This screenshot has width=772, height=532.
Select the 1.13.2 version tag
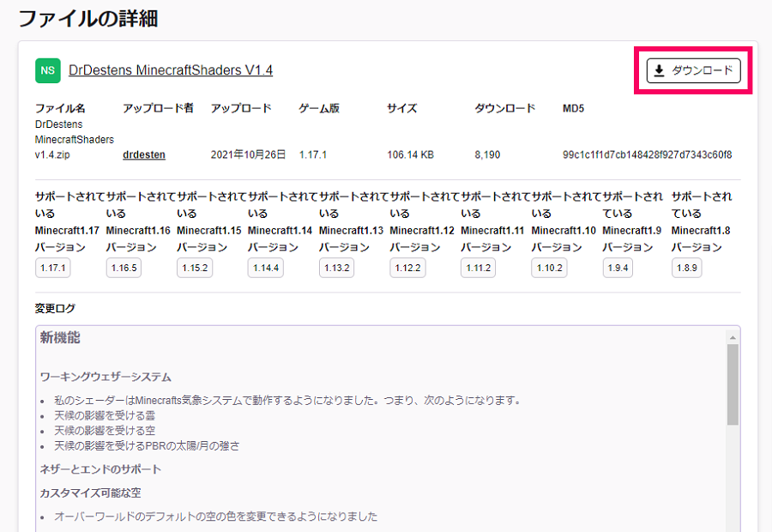pyautogui.click(x=336, y=268)
